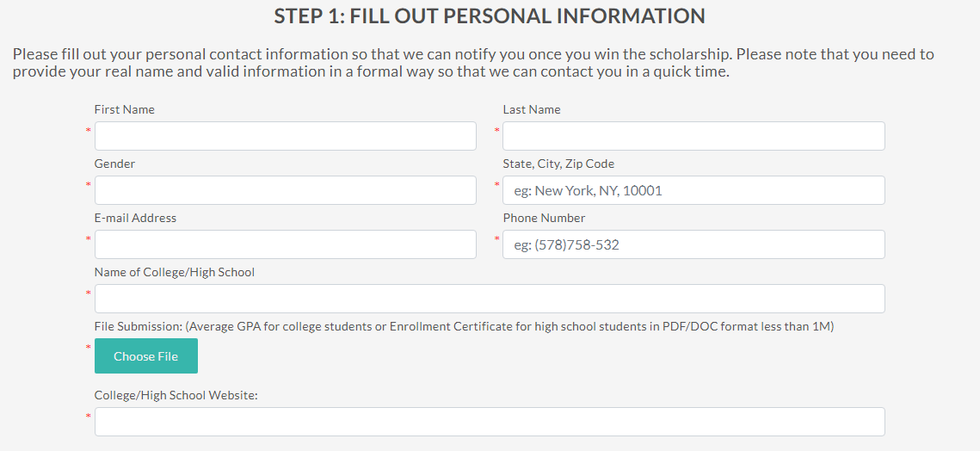The height and width of the screenshot is (451, 980).
Task: Click the "Gender" field label
Action: (x=114, y=164)
